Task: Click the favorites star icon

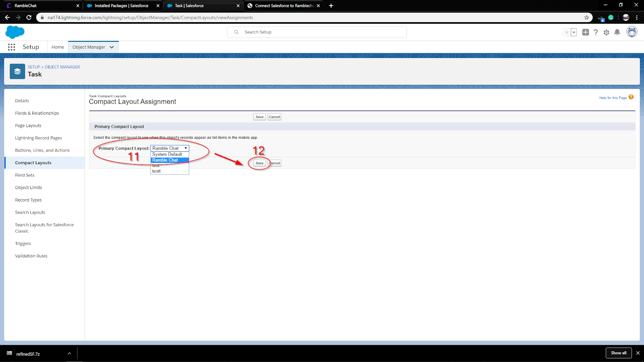Action: pos(567,32)
